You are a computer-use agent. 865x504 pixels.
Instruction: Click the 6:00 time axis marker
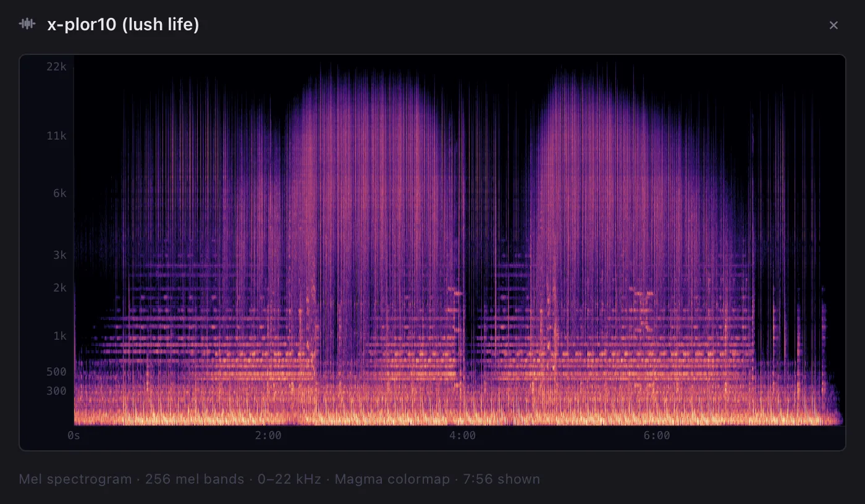[657, 435]
